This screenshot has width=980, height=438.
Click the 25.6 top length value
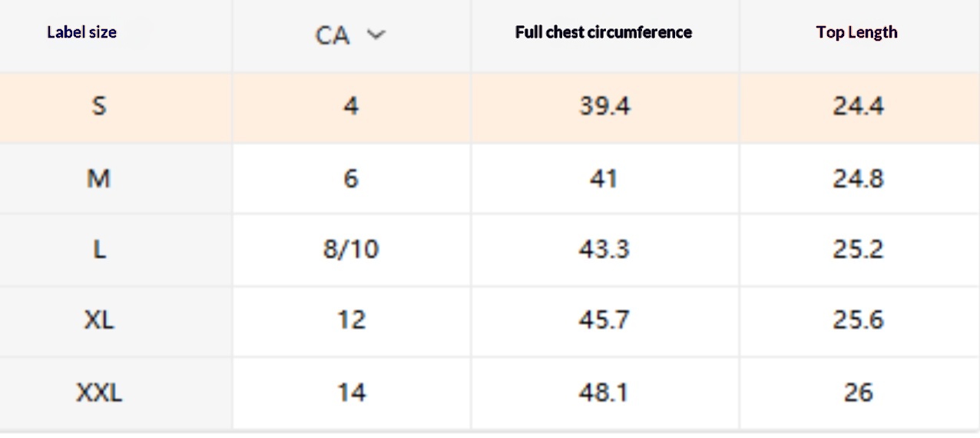click(858, 320)
